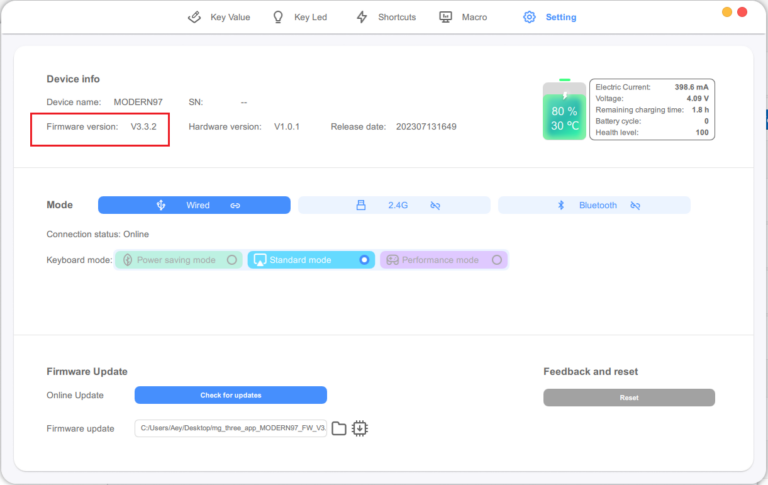
Task: Switch connection to 2.4G mode
Action: (394, 205)
